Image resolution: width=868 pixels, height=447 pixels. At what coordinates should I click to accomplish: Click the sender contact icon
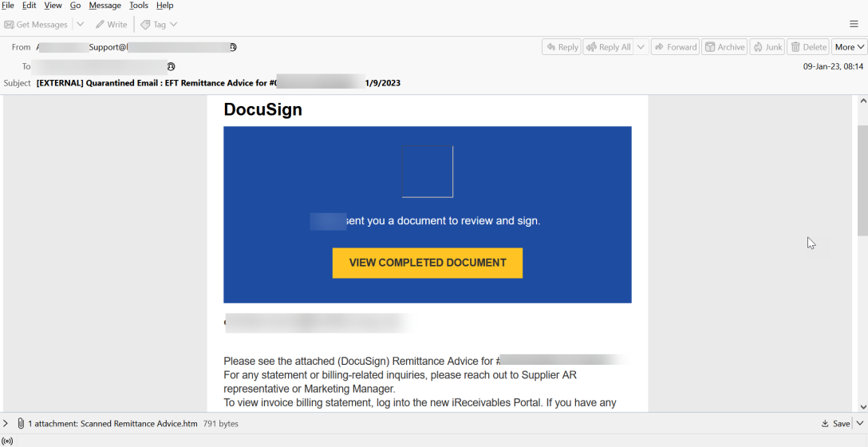pyautogui.click(x=233, y=47)
